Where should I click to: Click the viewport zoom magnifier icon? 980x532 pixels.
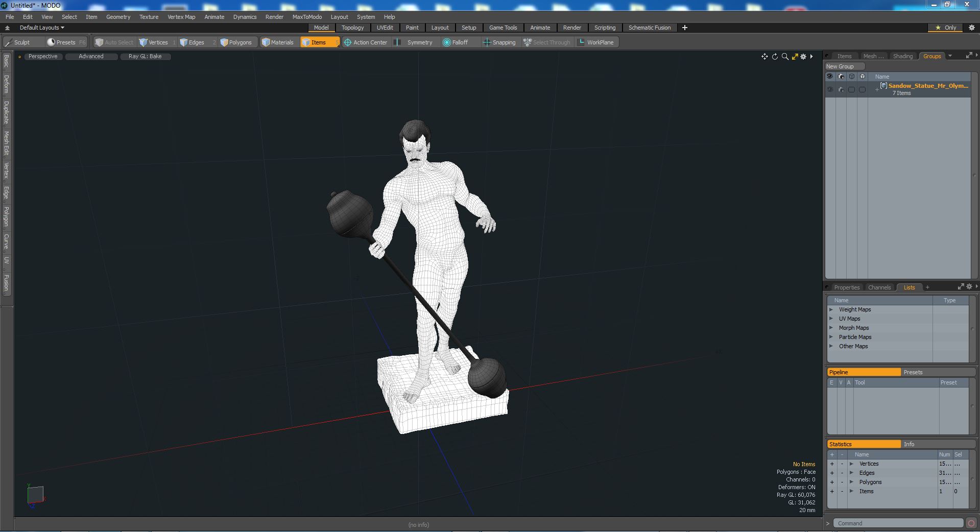[785, 57]
